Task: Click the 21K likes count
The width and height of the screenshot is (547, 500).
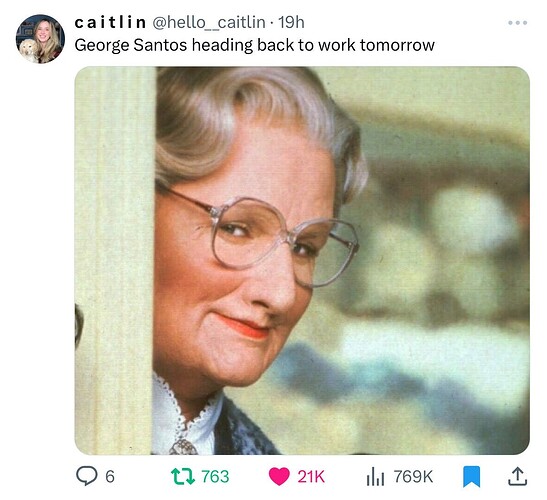Action: [311, 477]
